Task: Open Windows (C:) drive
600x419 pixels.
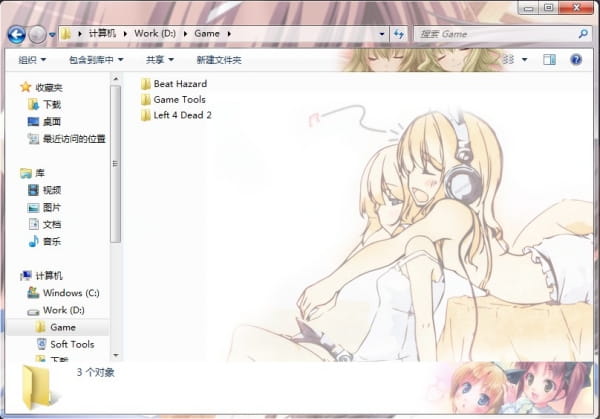Action: pyautogui.click(x=71, y=293)
